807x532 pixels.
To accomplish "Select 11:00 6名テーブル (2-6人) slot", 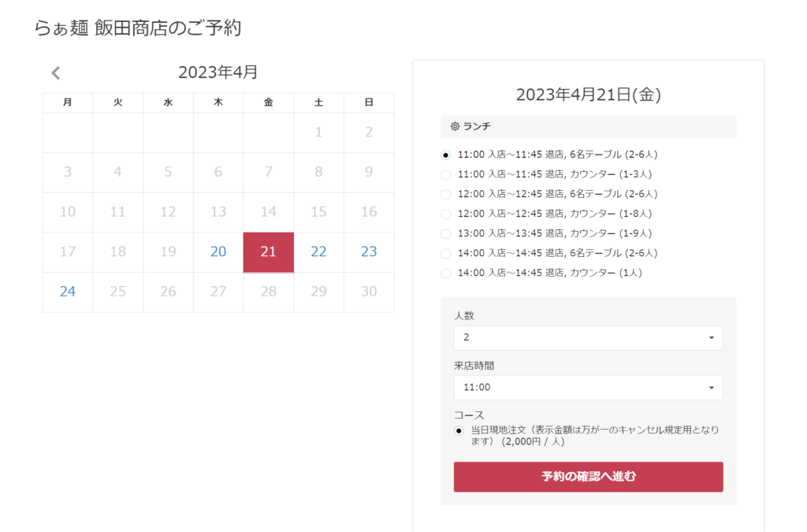I will tap(446, 154).
